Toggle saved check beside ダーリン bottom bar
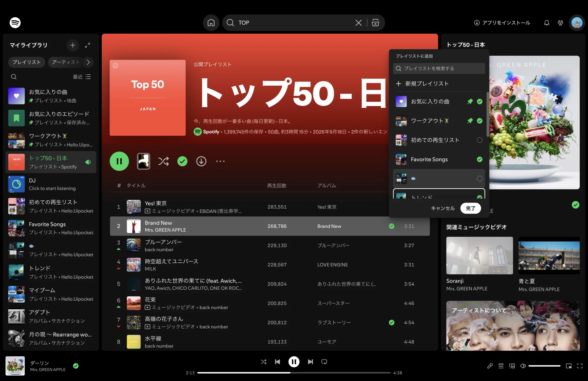This screenshot has width=588, height=381. [76, 366]
